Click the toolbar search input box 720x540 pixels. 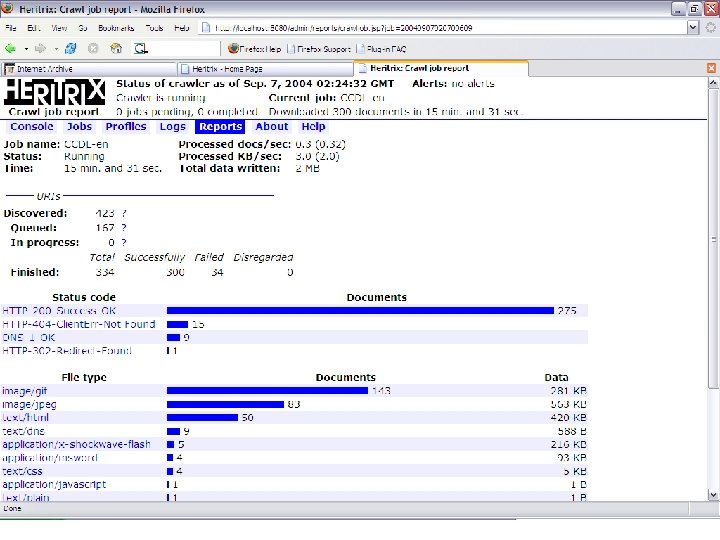pos(185,48)
